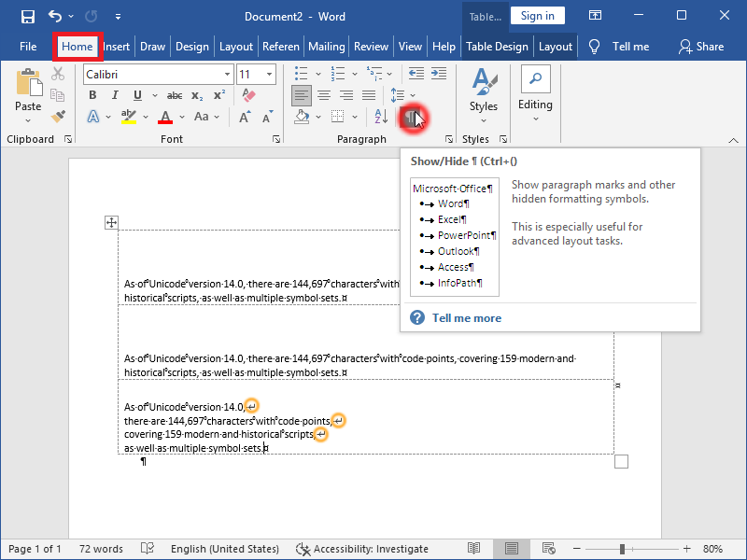The width and height of the screenshot is (747, 560).
Task: Open the Review ribbon tab
Action: 371,46
